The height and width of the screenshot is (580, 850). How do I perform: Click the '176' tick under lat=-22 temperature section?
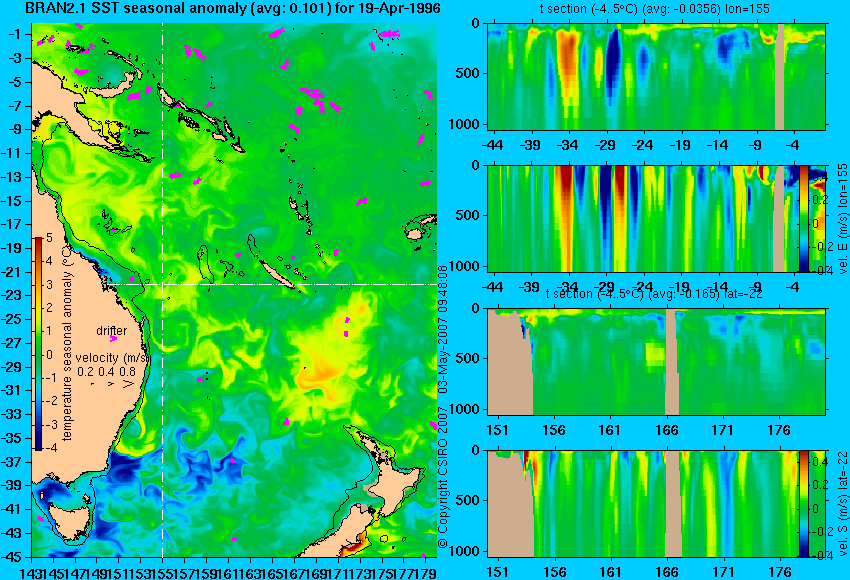point(779,430)
